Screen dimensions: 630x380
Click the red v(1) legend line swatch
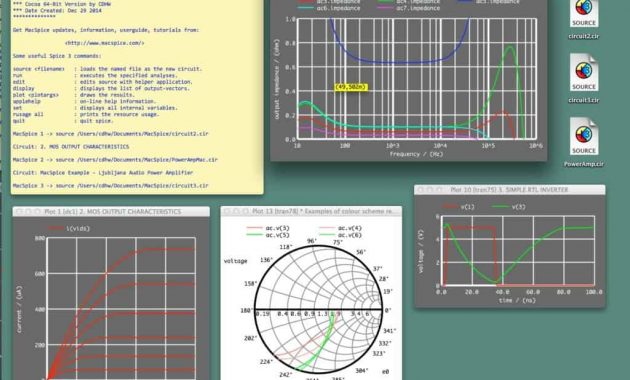[x=450, y=207]
